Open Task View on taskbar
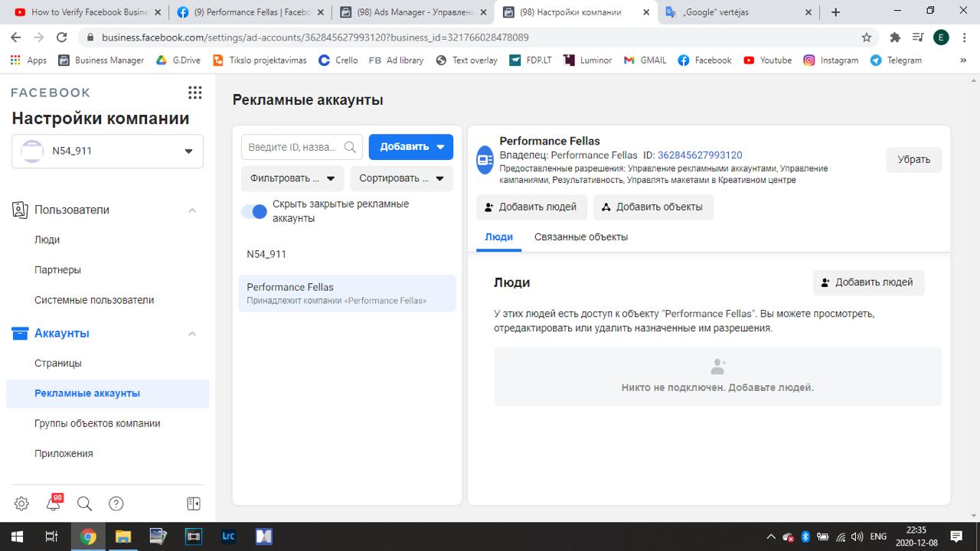The height and width of the screenshot is (551, 980). (x=51, y=536)
